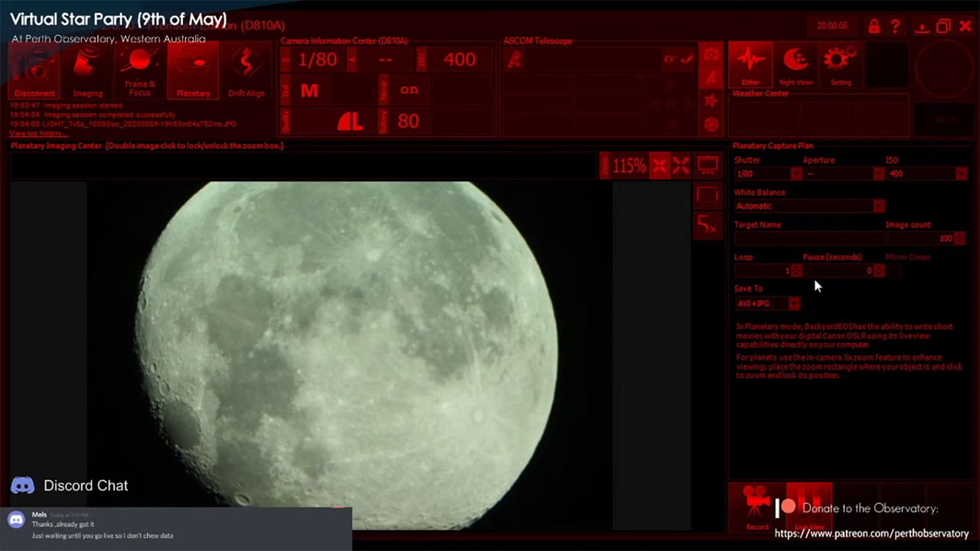Viewport: 980px width, 551px height.
Task: Click the Pause (seconds) stepper arrows
Action: coord(878,271)
